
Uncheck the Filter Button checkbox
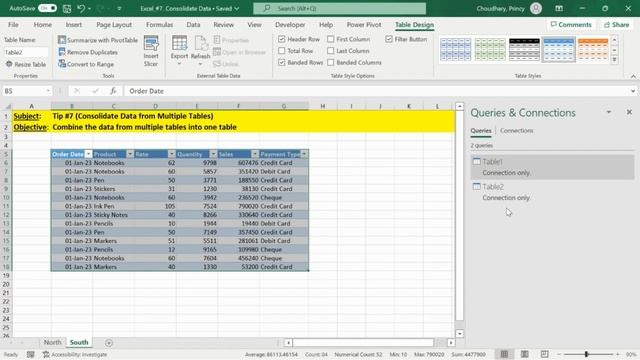(389, 39)
